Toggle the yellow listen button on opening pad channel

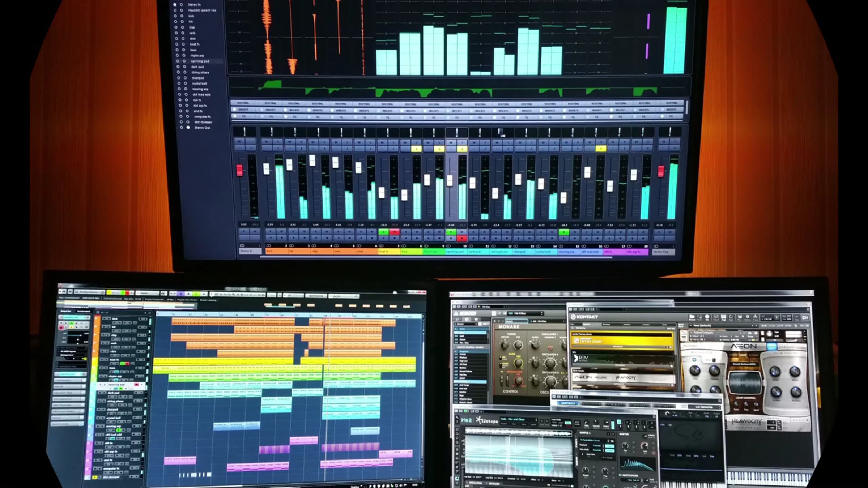click(462, 149)
